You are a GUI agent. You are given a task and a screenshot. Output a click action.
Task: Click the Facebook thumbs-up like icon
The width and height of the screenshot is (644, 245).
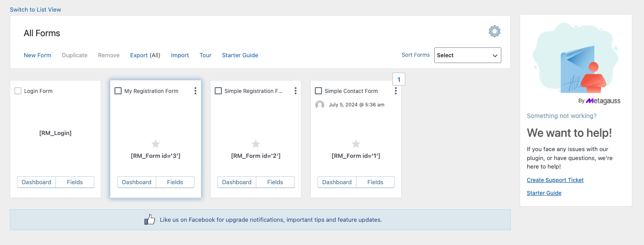(150, 220)
